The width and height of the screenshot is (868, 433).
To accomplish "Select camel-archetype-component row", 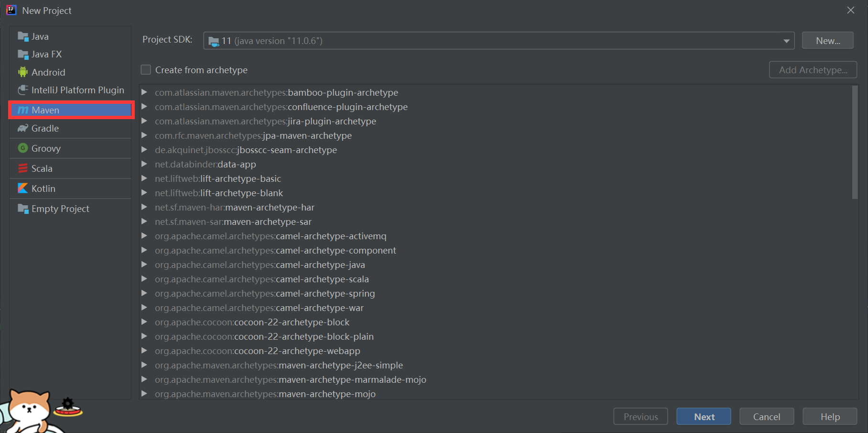I will click(x=495, y=250).
